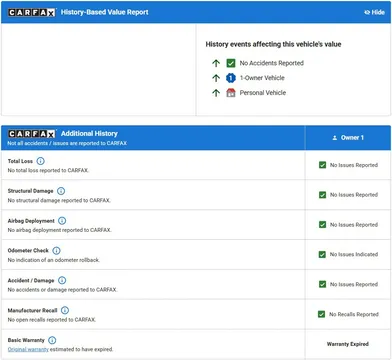This screenshot has width=392, height=360.
Task: Click the 'Manufacturer Recall' row label
Action: pos(32,310)
